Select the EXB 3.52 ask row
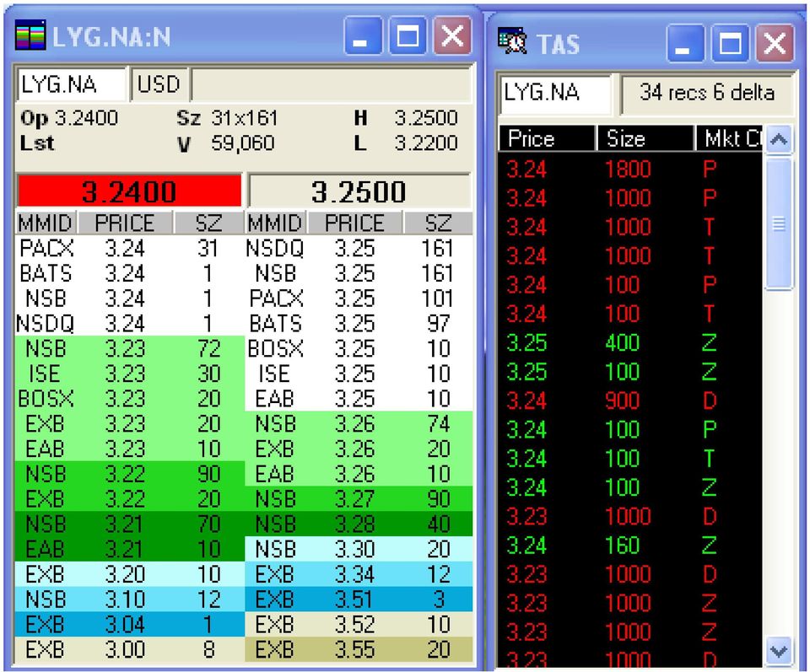This screenshot has width=810, height=672. click(x=359, y=625)
